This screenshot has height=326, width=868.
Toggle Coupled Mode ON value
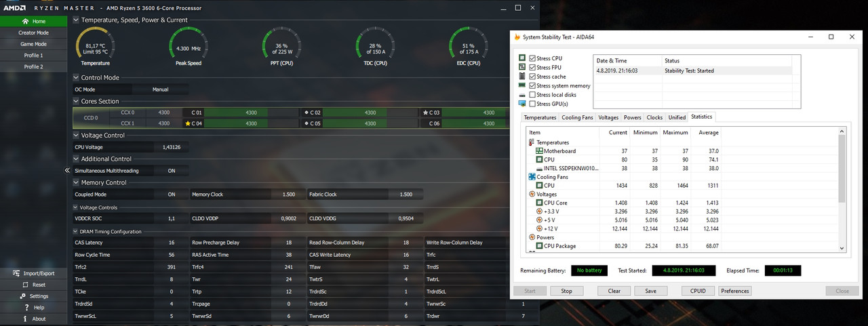pos(172,195)
